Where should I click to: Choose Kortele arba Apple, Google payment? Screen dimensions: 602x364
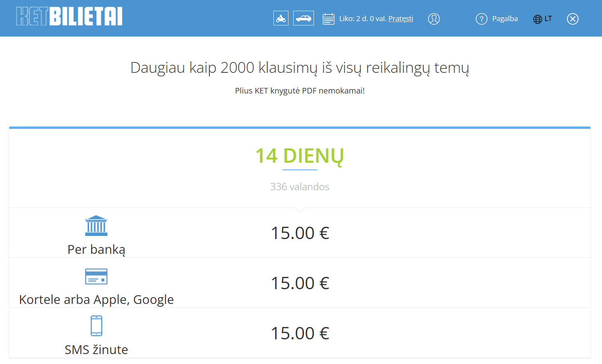tap(96, 300)
